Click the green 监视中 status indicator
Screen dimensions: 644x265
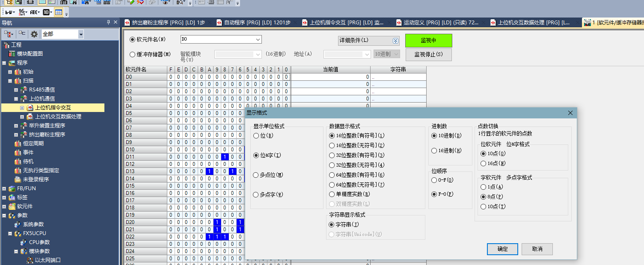coord(428,41)
